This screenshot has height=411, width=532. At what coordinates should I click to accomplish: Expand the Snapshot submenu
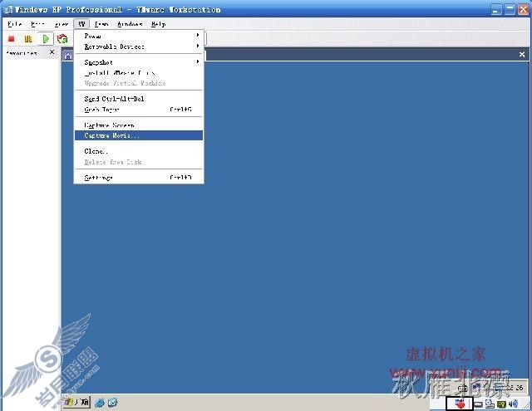pyautogui.click(x=139, y=62)
